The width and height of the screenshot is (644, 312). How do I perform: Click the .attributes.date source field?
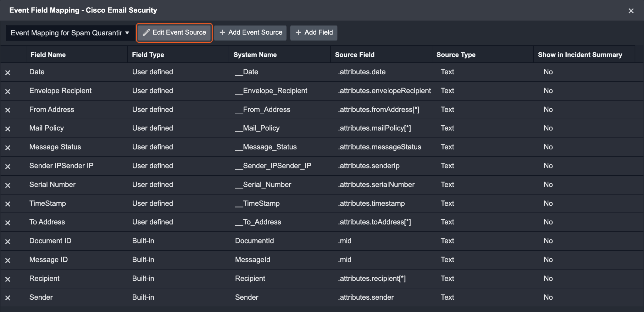[362, 72]
